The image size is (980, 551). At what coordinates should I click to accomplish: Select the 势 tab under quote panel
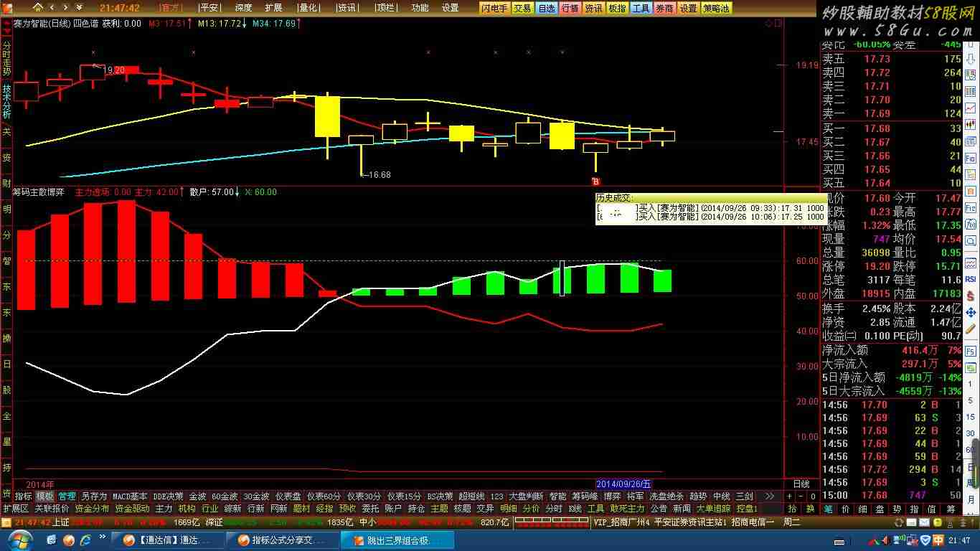coord(897,509)
